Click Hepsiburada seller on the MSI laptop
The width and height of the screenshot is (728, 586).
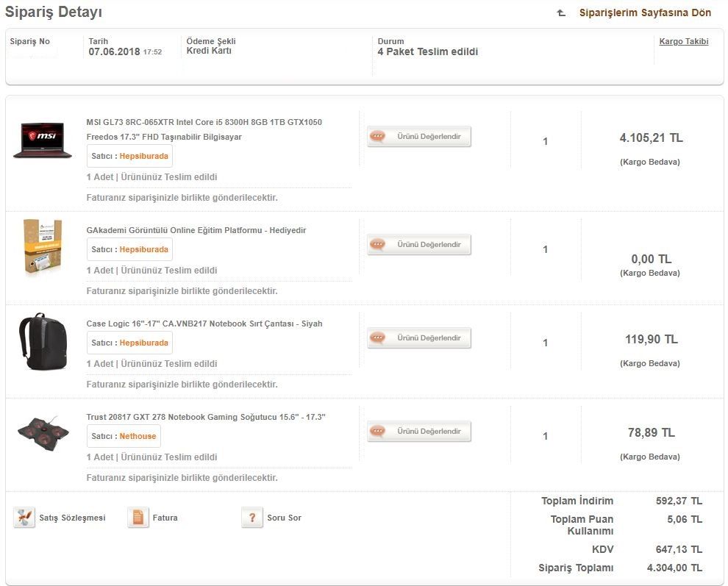(x=144, y=156)
